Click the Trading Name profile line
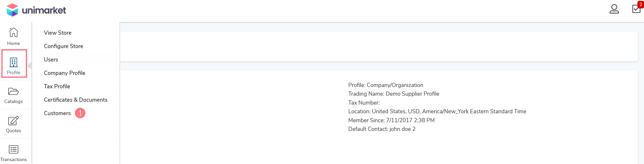Screen dimensions: 644x164 coord(394,94)
